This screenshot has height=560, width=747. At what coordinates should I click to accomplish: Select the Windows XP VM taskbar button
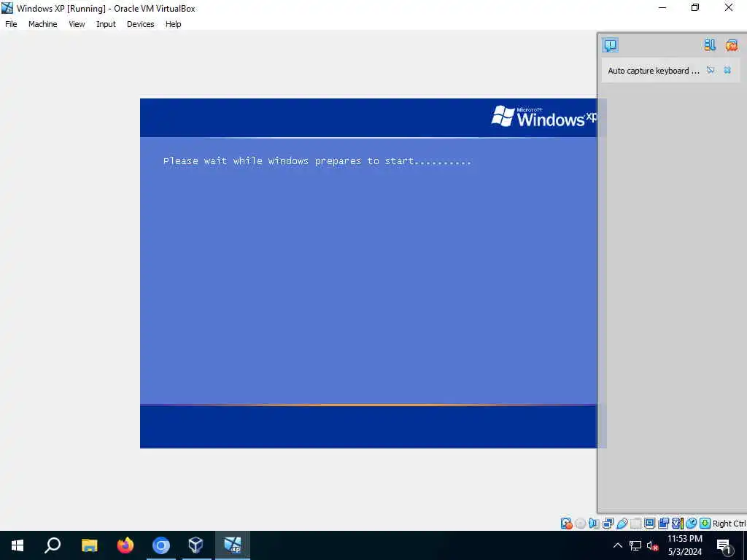[x=233, y=545]
